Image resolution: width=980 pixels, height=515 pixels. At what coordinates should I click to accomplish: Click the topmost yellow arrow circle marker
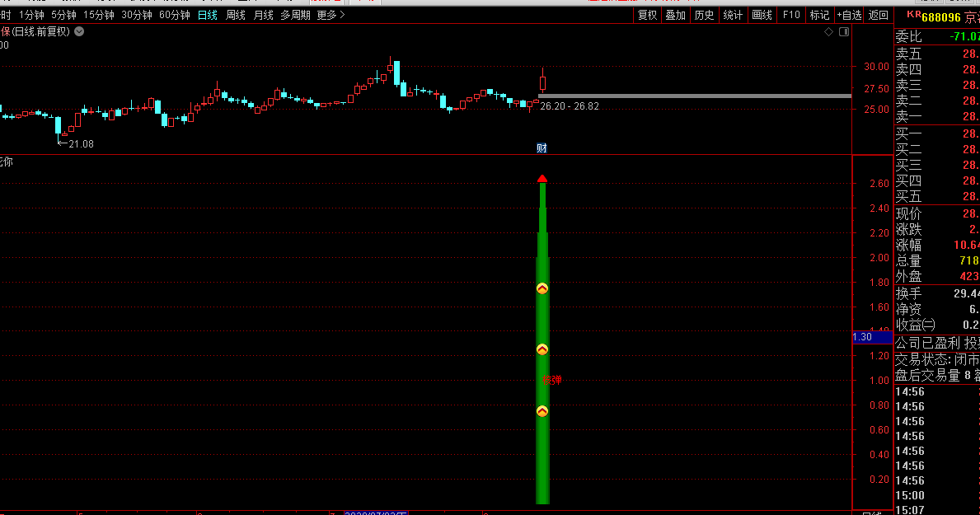click(x=542, y=288)
